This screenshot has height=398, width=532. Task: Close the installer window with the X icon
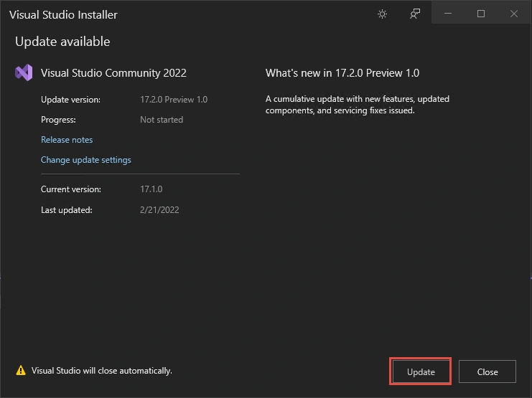click(514, 14)
